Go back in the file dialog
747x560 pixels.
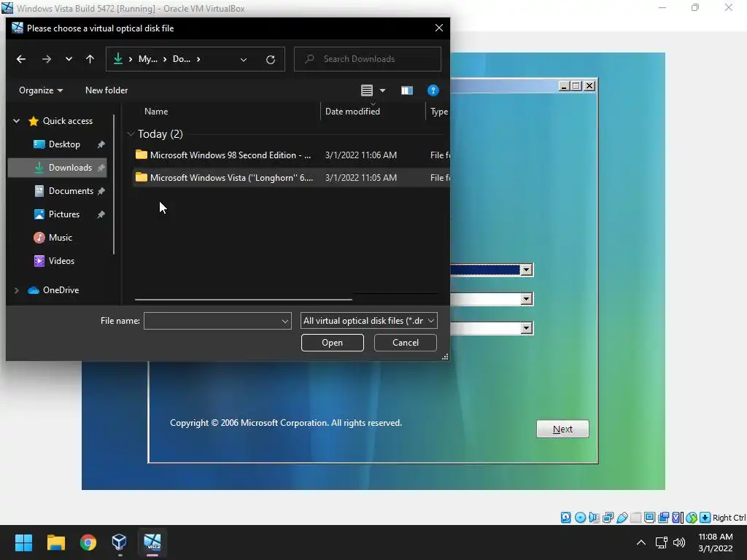click(x=21, y=59)
